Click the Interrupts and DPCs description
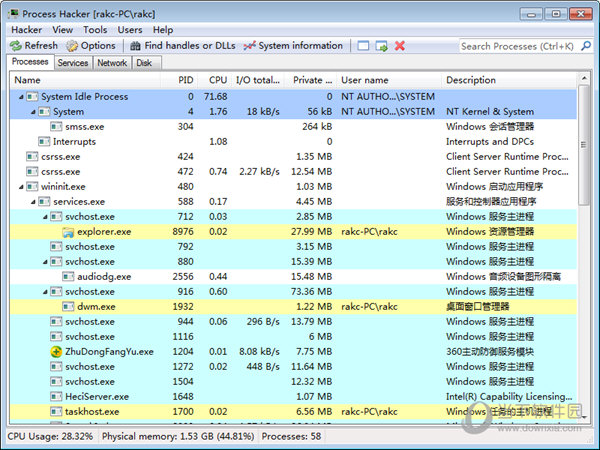Viewport: 600px width, 450px height. [x=490, y=142]
